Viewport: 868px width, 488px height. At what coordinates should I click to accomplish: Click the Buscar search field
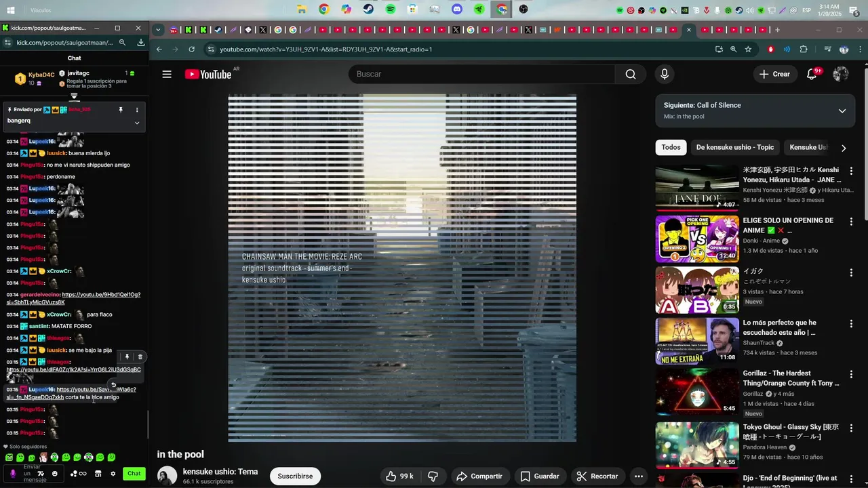coord(481,75)
